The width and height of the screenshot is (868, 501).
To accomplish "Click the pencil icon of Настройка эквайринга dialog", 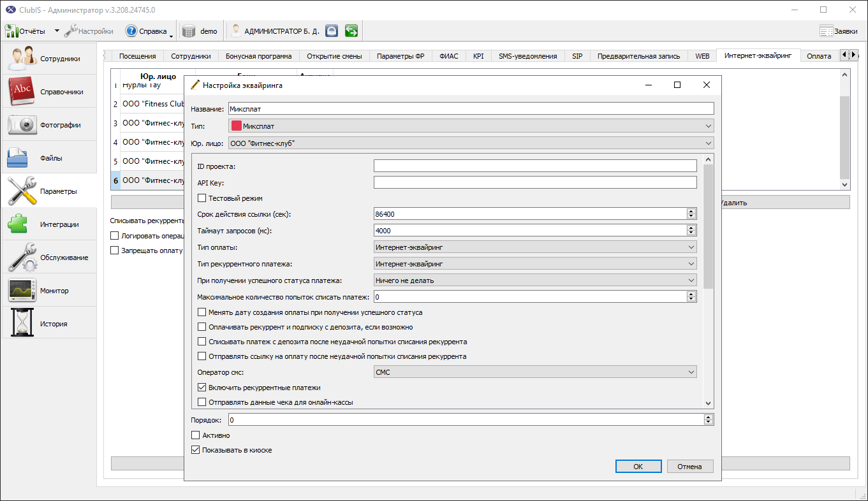I will click(195, 85).
